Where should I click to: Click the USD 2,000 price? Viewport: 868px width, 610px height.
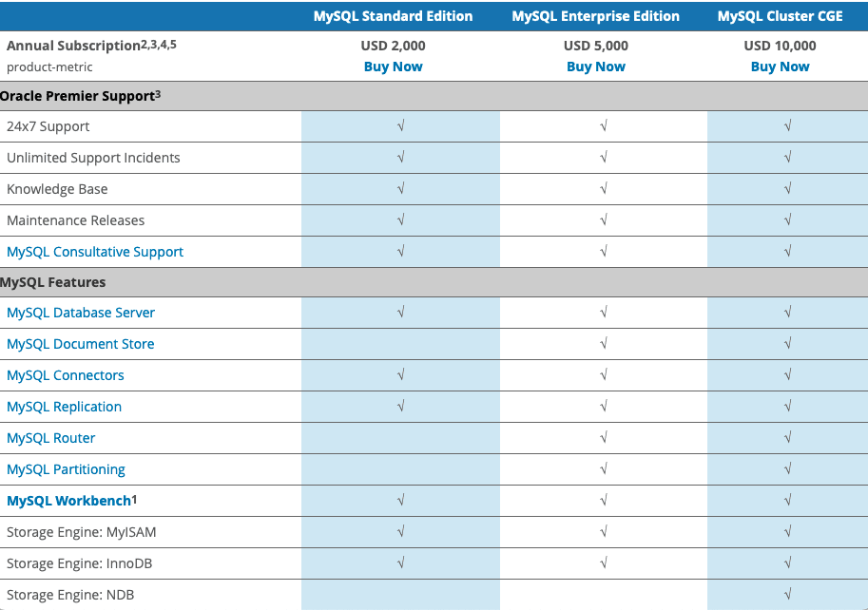393,46
